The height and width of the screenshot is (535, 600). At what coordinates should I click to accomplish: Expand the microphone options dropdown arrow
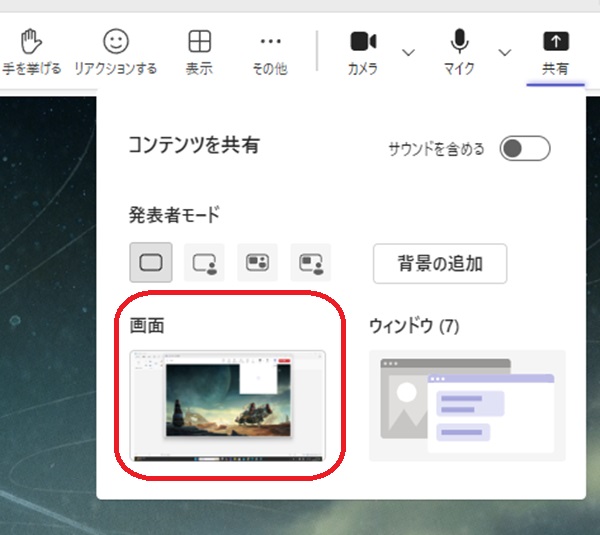505,52
